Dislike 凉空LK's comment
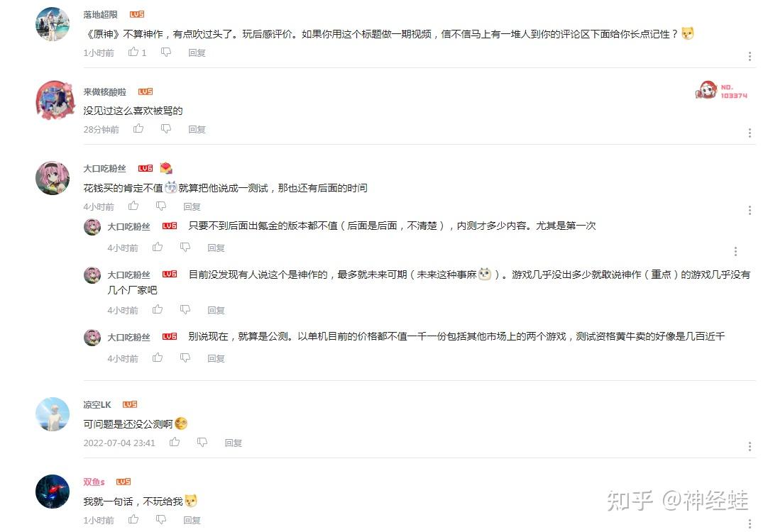The width and height of the screenshot is (768, 532). tap(202, 443)
